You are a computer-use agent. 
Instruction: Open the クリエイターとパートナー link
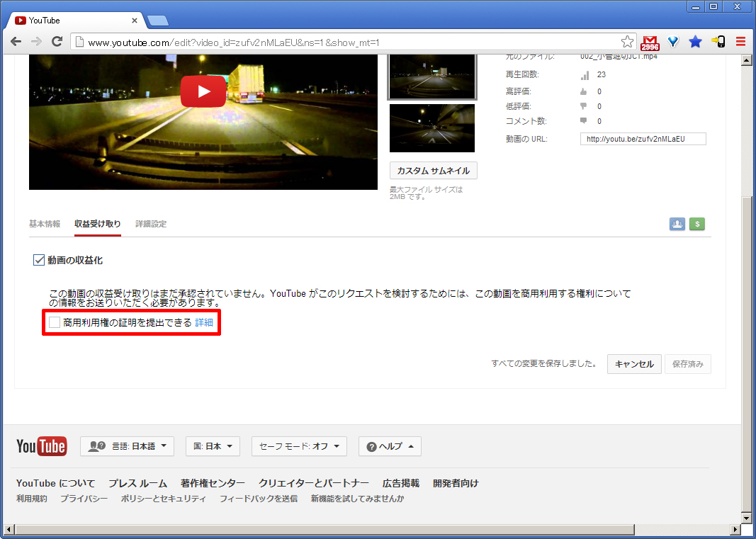coord(313,483)
